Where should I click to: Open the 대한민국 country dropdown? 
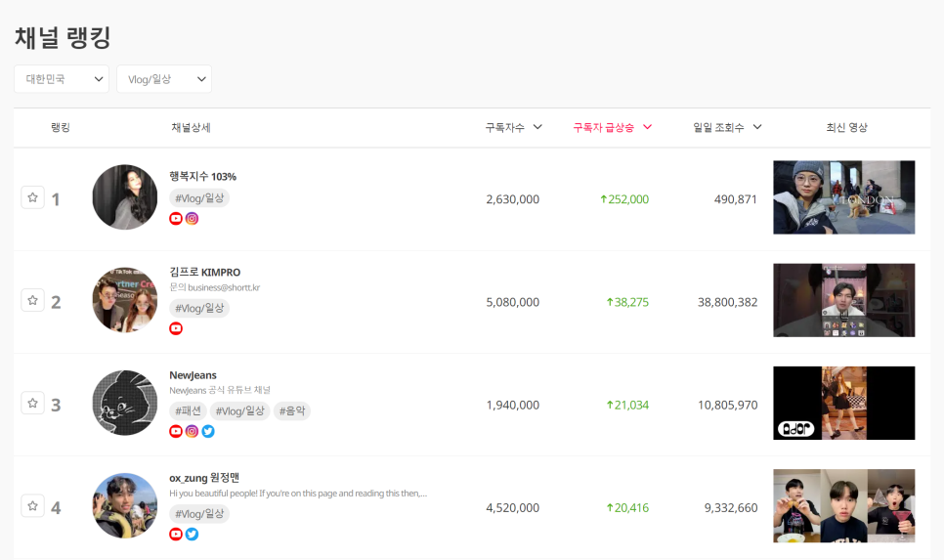(x=62, y=79)
